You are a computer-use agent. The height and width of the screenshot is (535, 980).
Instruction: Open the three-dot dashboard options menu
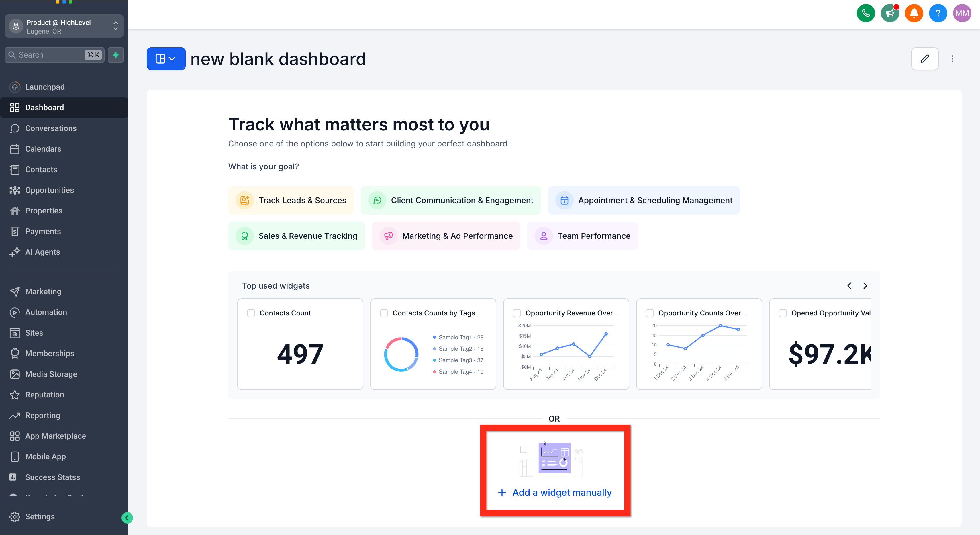(x=952, y=58)
